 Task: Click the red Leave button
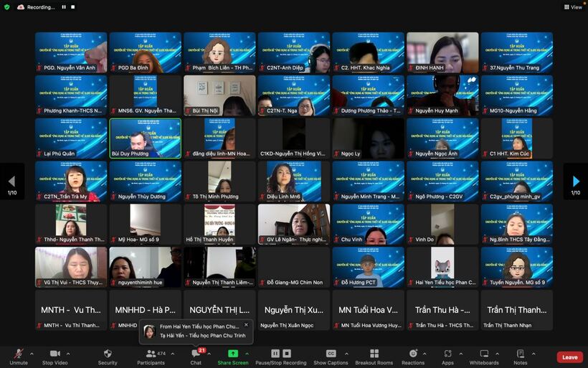click(569, 357)
